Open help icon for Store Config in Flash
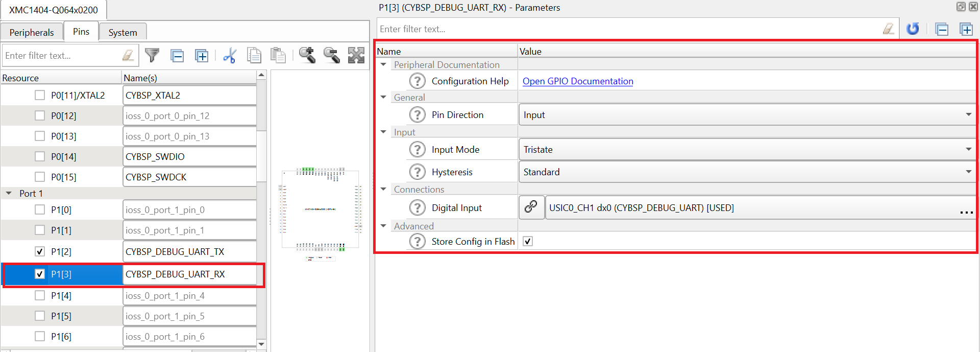 point(418,241)
